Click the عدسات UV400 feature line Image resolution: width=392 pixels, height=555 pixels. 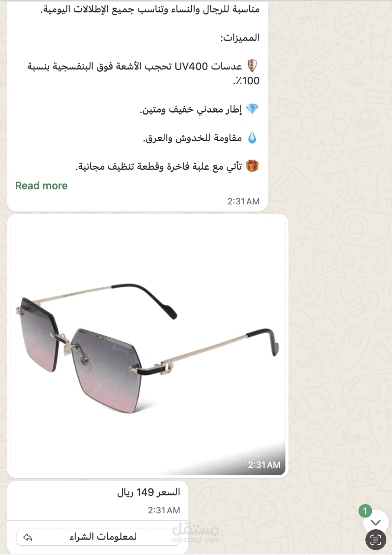pyautogui.click(x=144, y=73)
